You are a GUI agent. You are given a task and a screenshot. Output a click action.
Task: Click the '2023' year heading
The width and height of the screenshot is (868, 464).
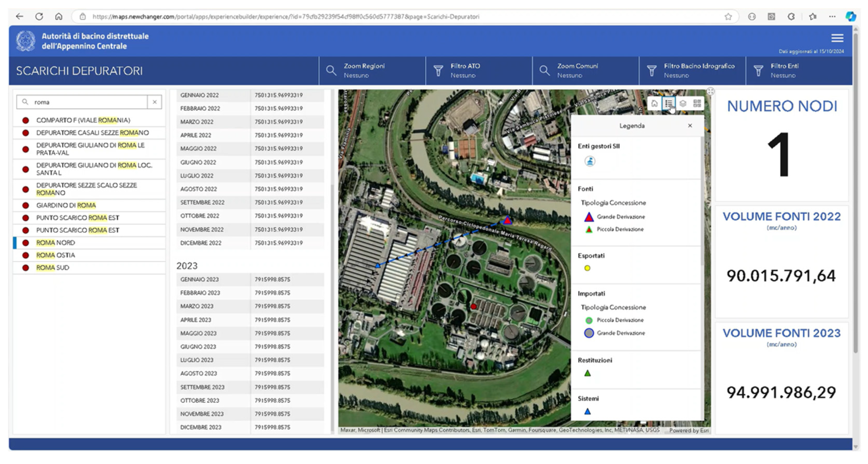coord(187,266)
